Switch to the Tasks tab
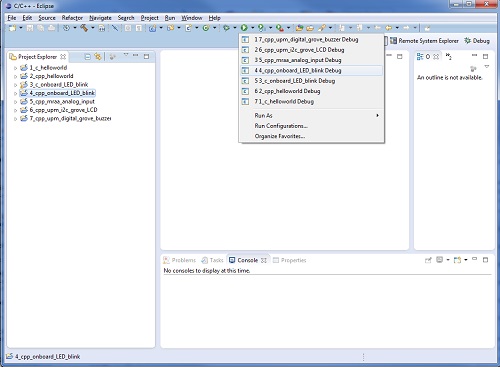500x367 pixels. [212, 260]
